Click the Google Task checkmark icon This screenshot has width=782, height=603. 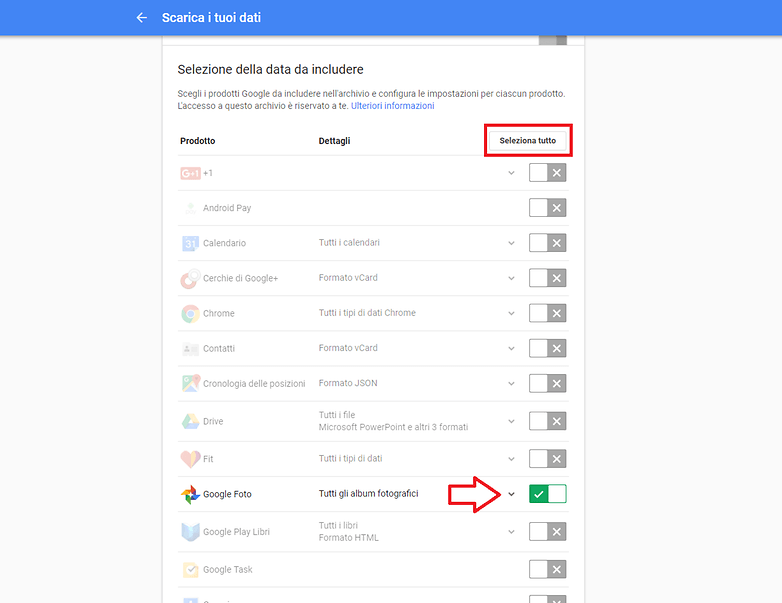(190, 570)
